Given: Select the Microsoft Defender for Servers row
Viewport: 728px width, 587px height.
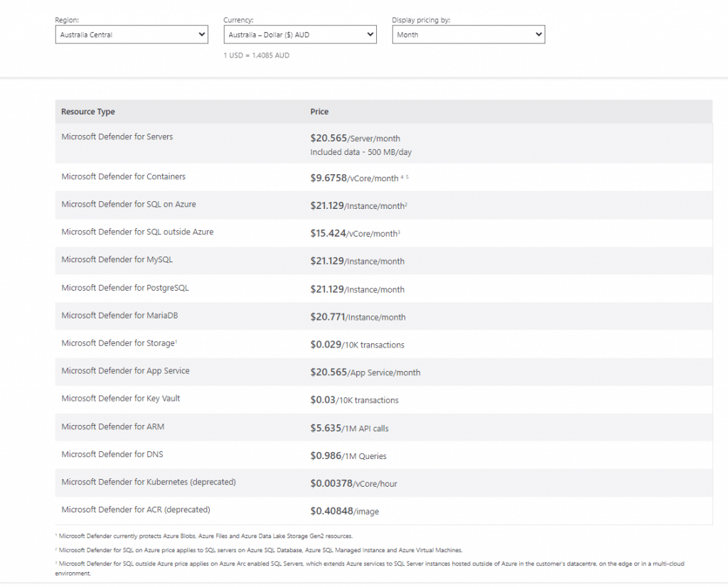Looking at the screenshot, I should click(x=117, y=136).
